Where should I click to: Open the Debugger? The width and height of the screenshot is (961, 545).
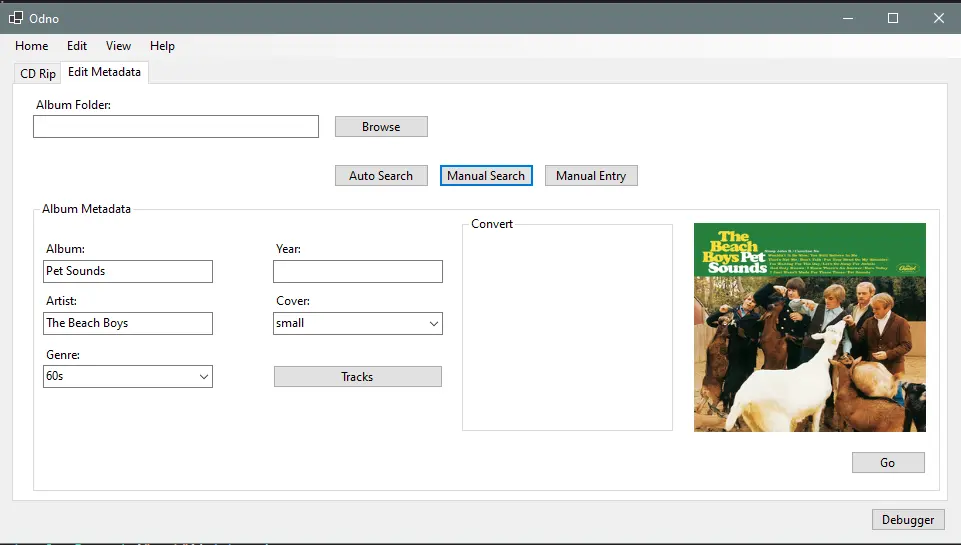pos(908,520)
